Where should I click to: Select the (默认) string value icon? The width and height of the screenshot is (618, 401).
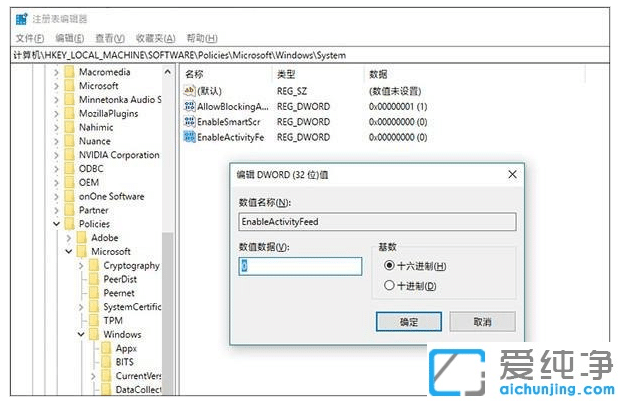coord(190,91)
